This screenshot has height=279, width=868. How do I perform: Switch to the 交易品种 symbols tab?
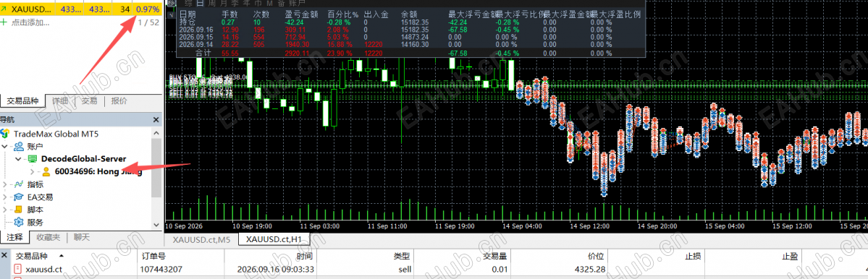point(22,100)
